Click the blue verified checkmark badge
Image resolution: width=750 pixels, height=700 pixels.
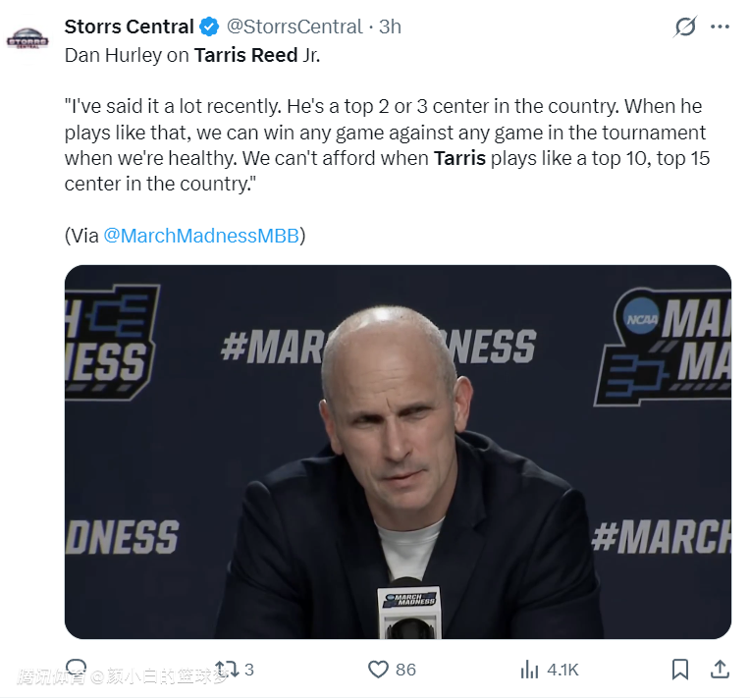(210, 27)
